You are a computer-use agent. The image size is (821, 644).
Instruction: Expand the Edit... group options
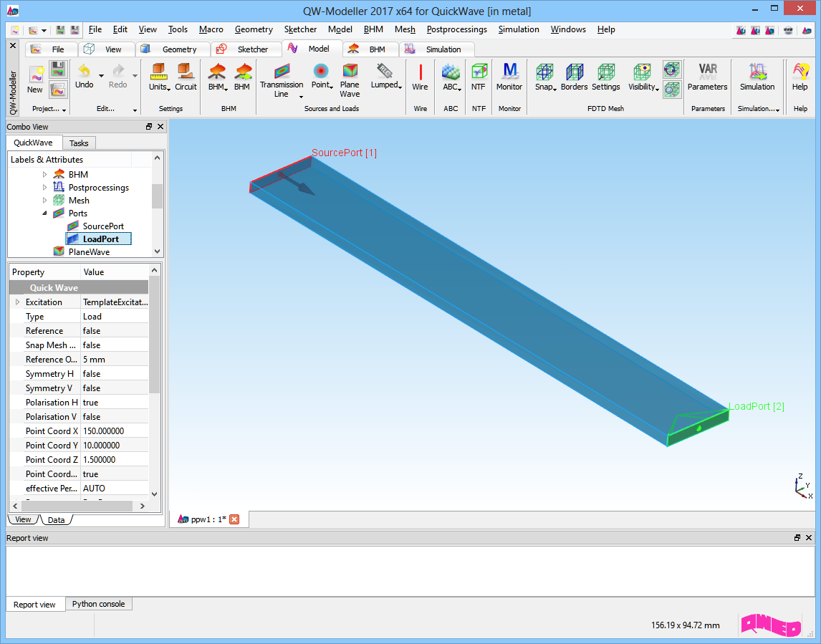coord(135,110)
